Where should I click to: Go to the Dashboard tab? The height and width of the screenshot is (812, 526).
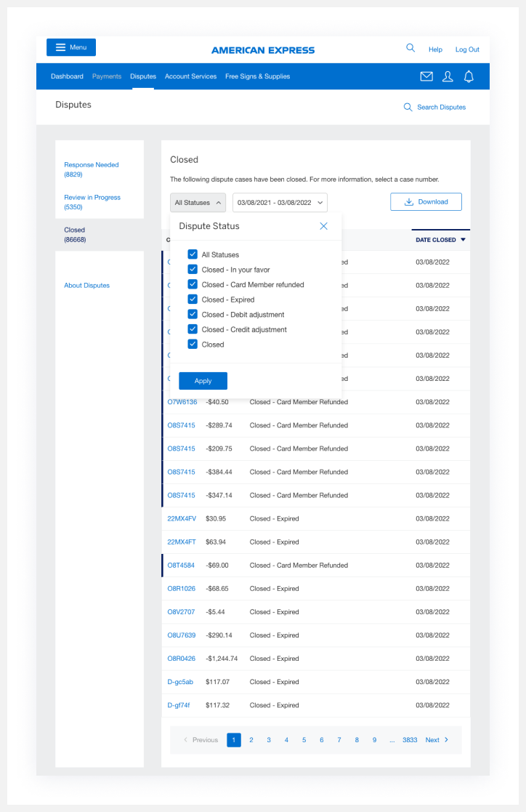(x=67, y=76)
